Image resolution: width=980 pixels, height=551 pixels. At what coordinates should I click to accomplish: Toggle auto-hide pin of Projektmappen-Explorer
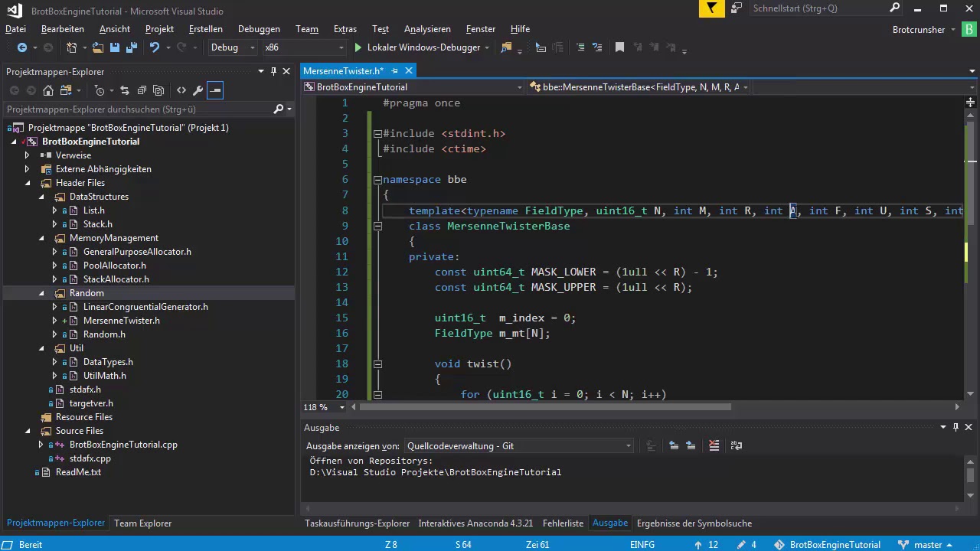point(273,71)
